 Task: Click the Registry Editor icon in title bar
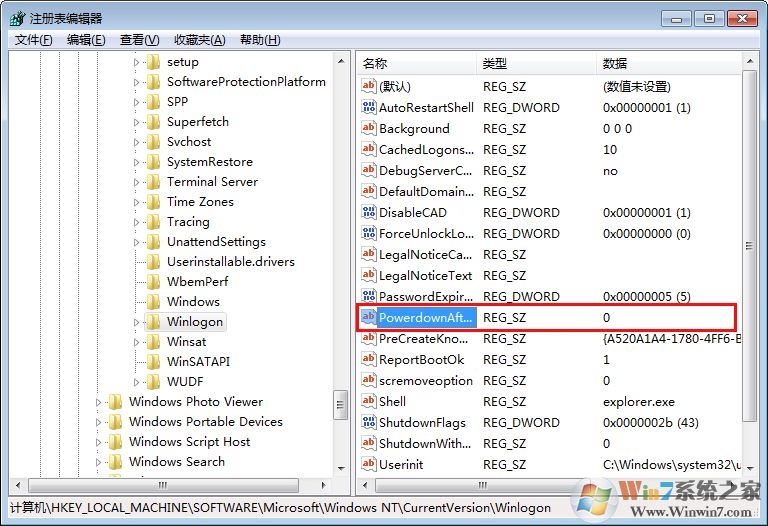point(18,19)
